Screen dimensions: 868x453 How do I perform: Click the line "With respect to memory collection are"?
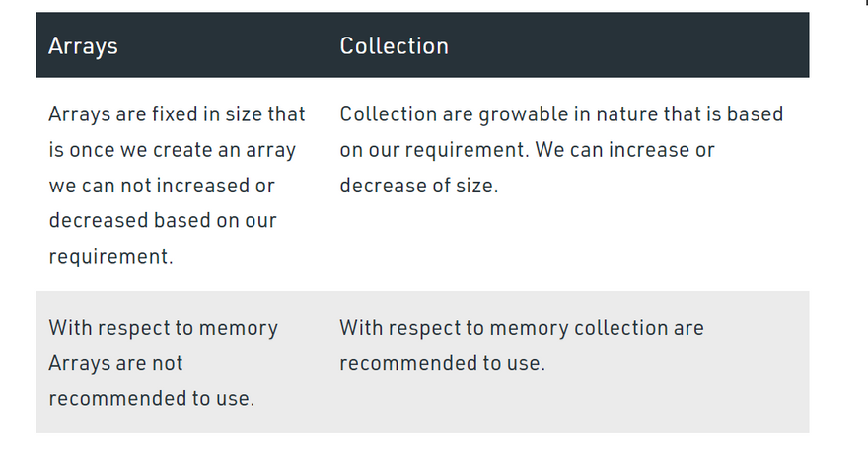point(522,328)
